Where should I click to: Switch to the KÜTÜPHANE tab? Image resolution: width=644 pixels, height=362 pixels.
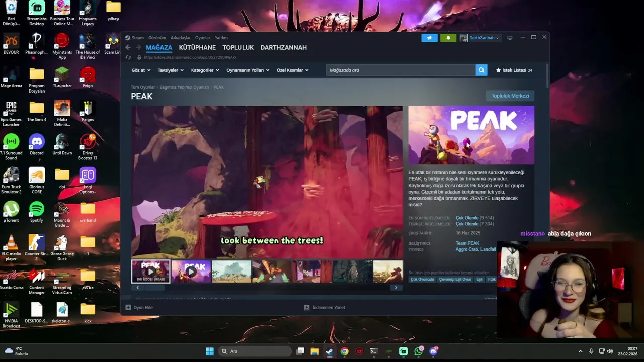197,47
